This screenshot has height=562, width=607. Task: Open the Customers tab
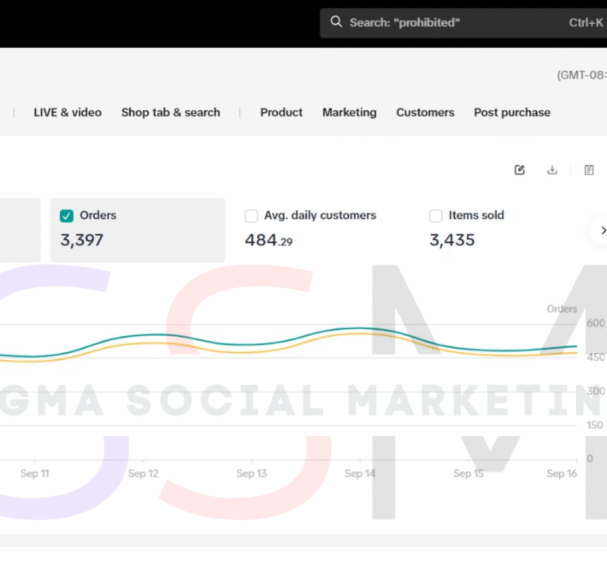tap(425, 113)
